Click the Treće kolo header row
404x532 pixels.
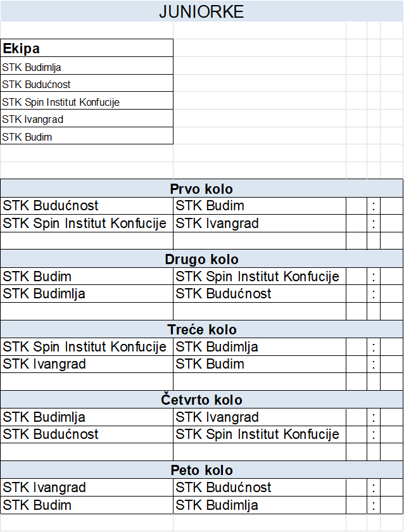point(202,329)
